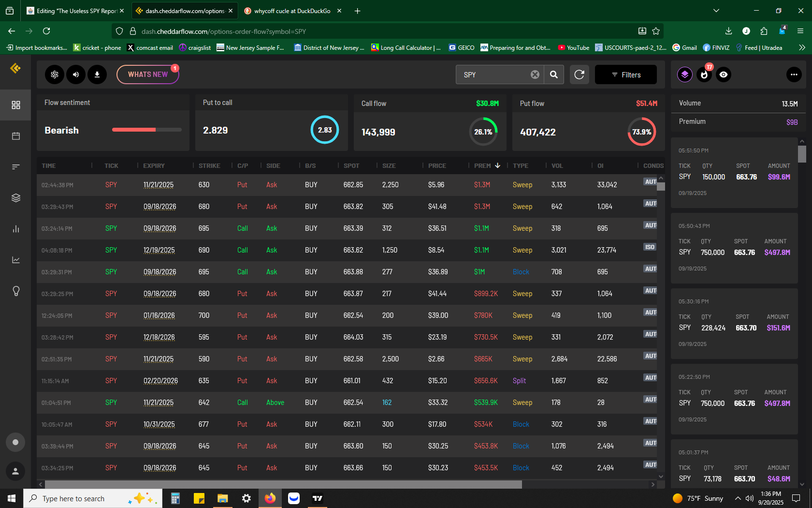Refresh the options flow data
Image resolution: width=812 pixels, height=508 pixels.
(579, 75)
